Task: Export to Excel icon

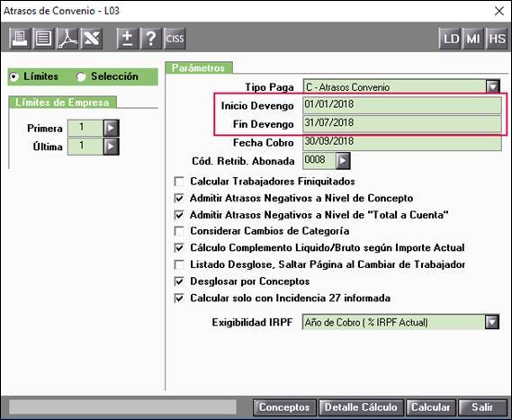Action: point(92,38)
